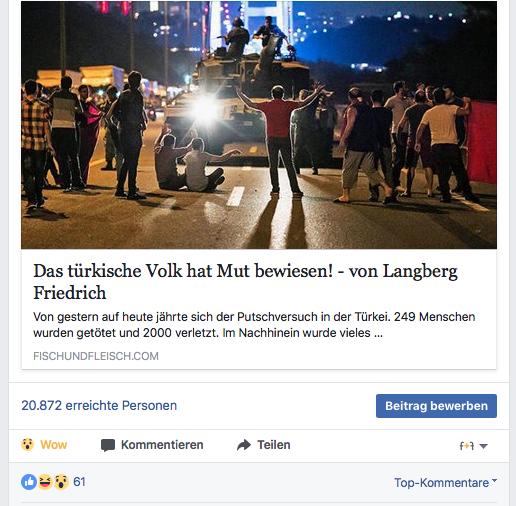
Task: Click the Kommentieren speech bubble icon
Action: tap(108, 445)
